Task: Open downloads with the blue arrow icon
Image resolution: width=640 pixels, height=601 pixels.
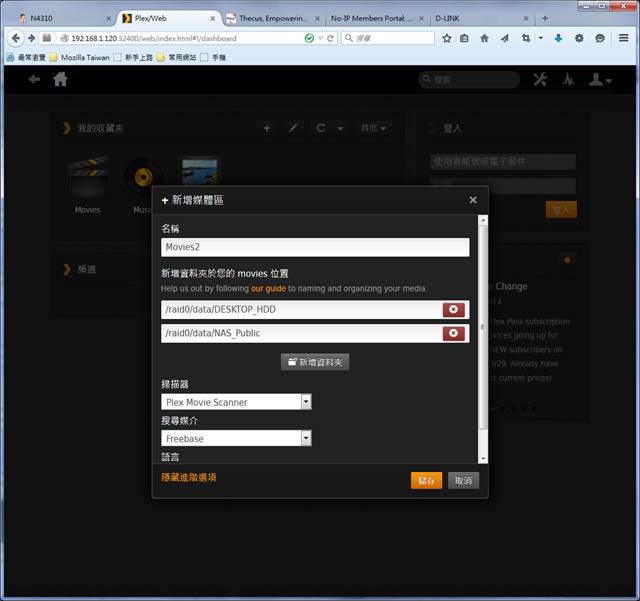Action: pyautogui.click(x=558, y=38)
